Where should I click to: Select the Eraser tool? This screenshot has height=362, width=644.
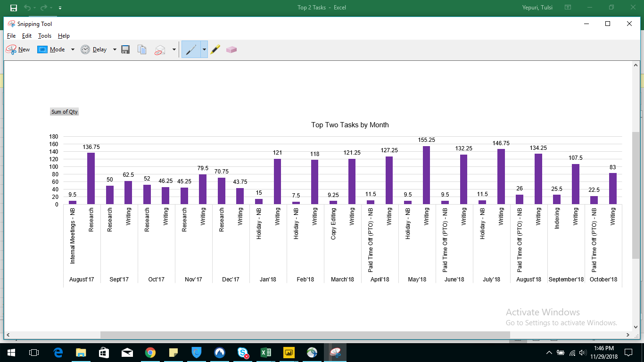[x=231, y=49]
